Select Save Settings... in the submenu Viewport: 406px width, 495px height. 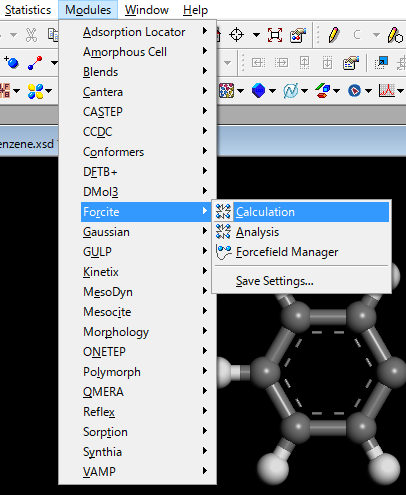point(301,281)
